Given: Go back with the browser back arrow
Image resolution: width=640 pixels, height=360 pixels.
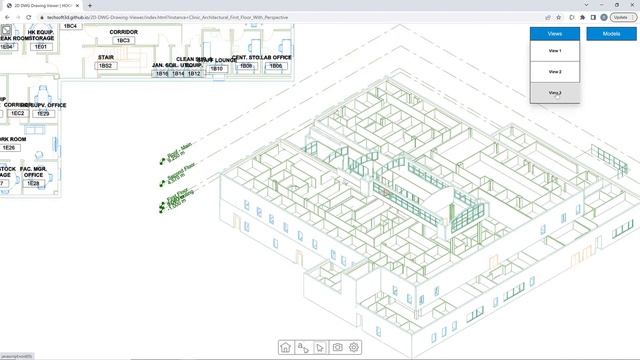Looking at the screenshot, I should point(7,17).
